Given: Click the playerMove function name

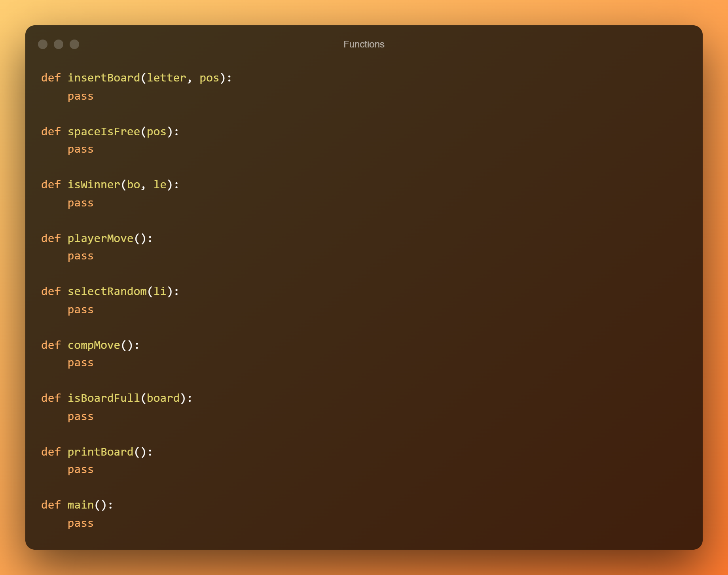Looking at the screenshot, I should pos(100,238).
